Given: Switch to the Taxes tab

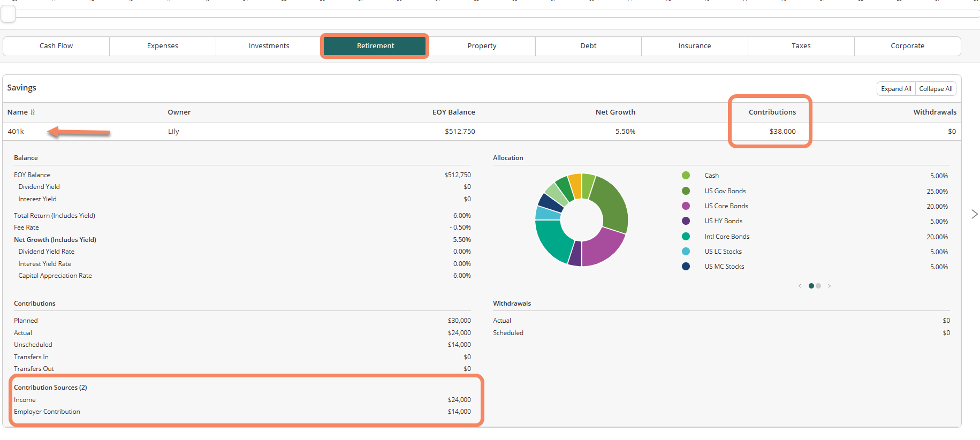Looking at the screenshot, I should [801, 46].
